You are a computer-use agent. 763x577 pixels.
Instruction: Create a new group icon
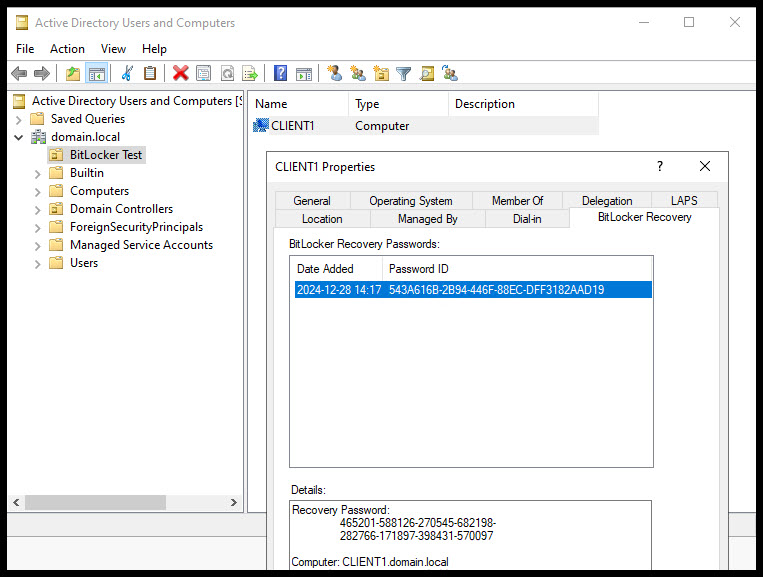point(358,73)
